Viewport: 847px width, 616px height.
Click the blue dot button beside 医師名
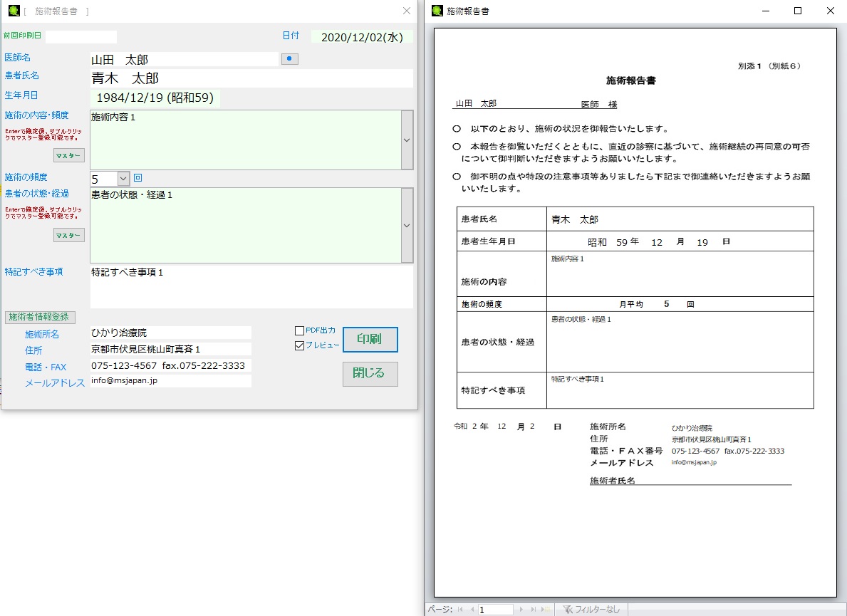click(x=289, y=59)
